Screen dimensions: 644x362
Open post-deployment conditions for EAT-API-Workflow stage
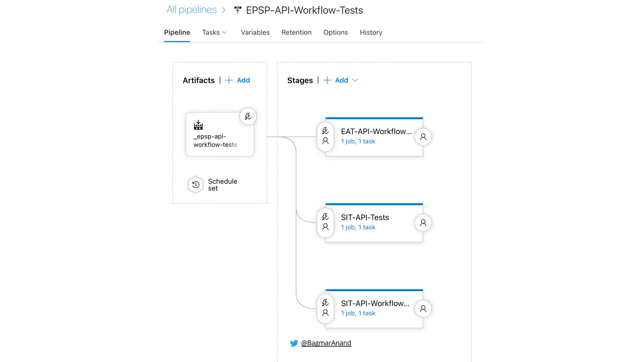423,137
